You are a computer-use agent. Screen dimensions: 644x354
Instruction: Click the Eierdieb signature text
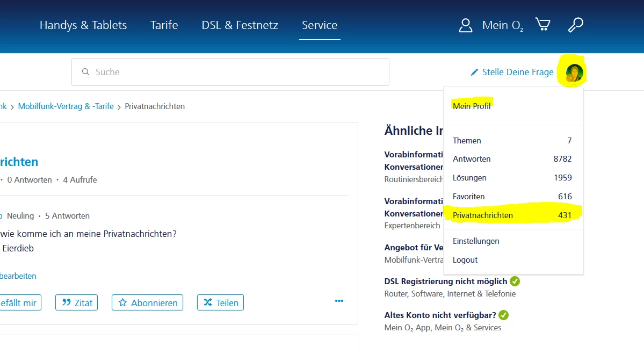click(x=18, y=249)
